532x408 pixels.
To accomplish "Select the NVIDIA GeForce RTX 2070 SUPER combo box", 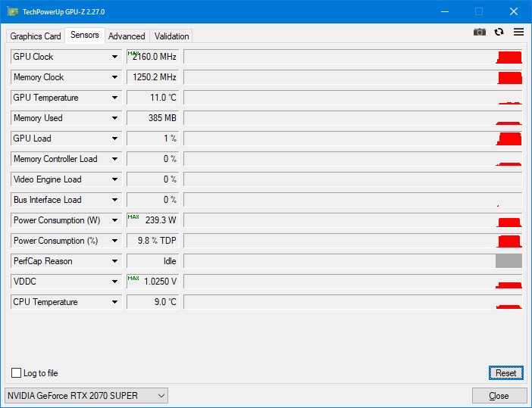I will point(86,395).
